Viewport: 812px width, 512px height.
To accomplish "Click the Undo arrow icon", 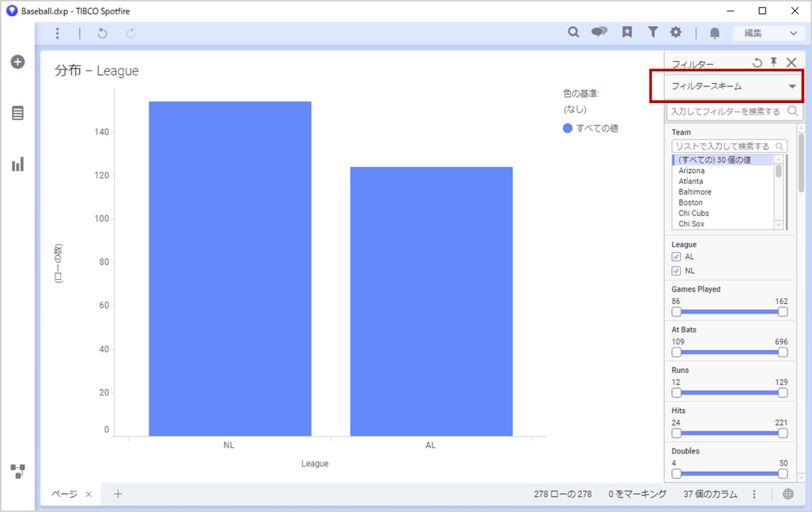I will (102, 33).
